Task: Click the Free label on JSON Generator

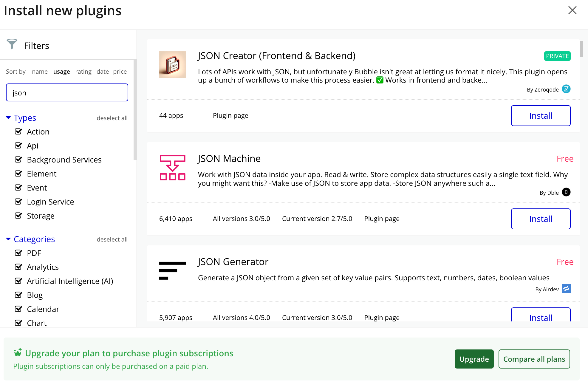Action: pos(565,262)
